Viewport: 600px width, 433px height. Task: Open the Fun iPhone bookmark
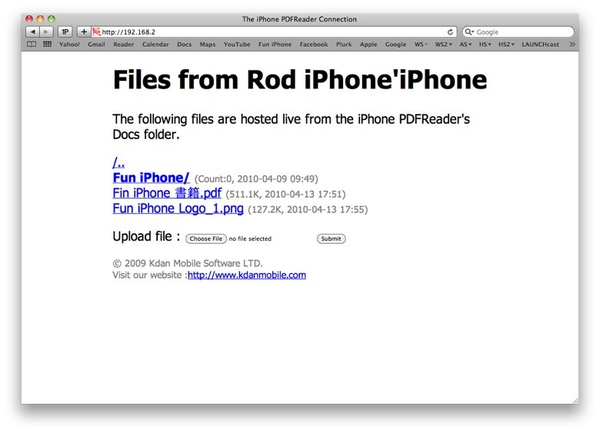pos(275,44)
